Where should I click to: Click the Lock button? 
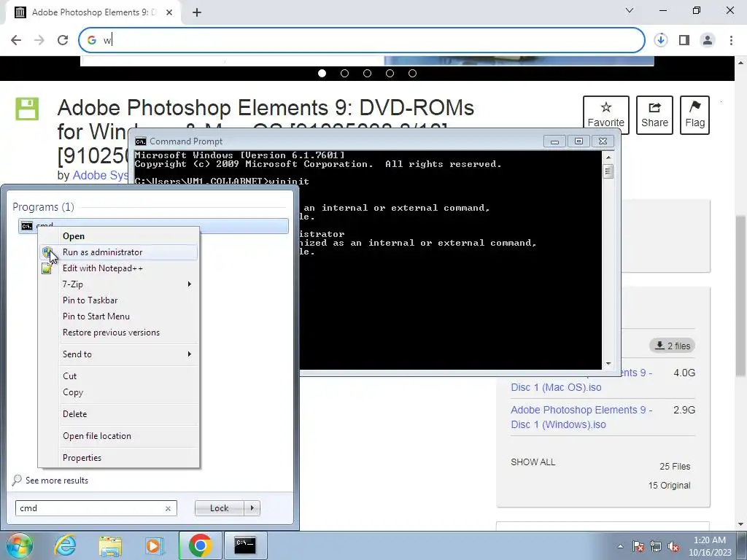219,508
